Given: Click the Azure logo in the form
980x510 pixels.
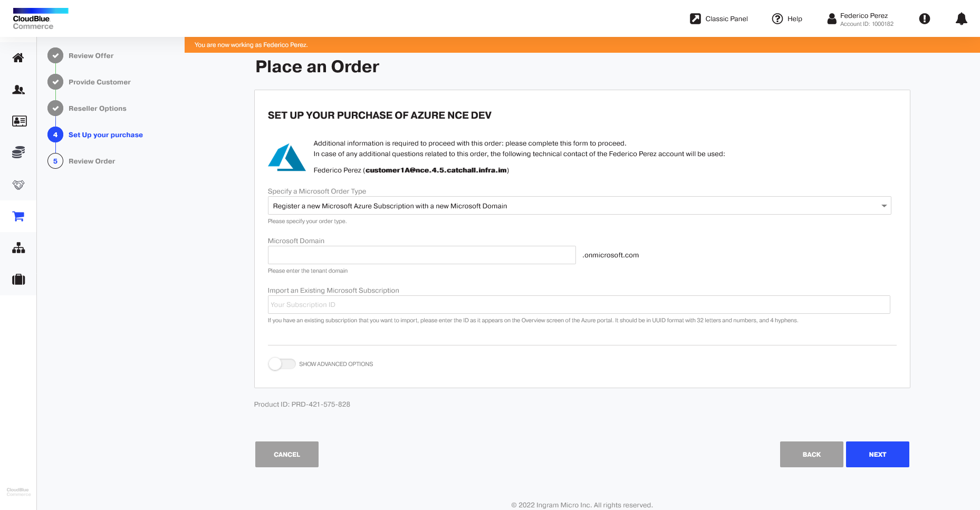Looking at the screenshot, I should 287,157.
